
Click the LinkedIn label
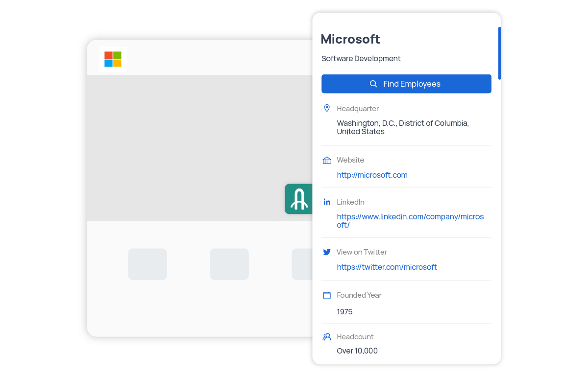(x=350, y=202)
